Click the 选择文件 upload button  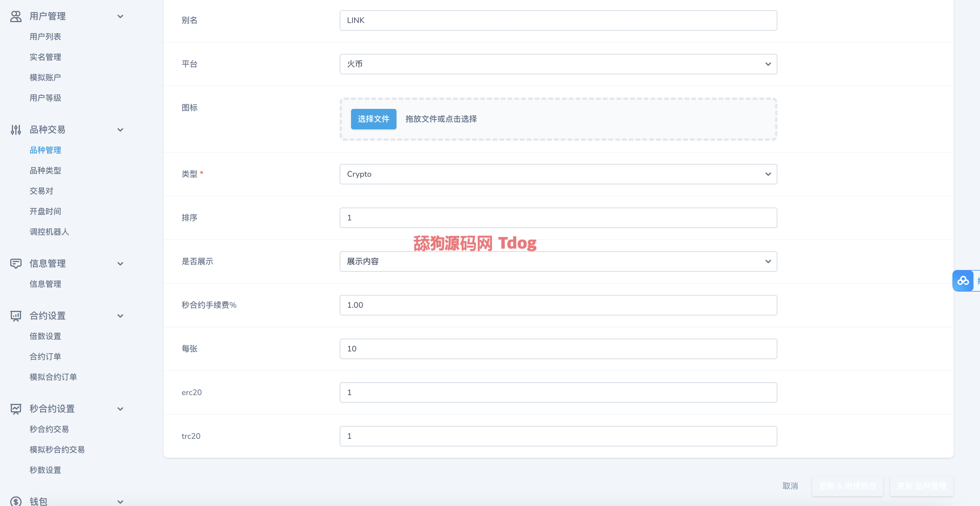pyautogui.click(x=373, y=119)
